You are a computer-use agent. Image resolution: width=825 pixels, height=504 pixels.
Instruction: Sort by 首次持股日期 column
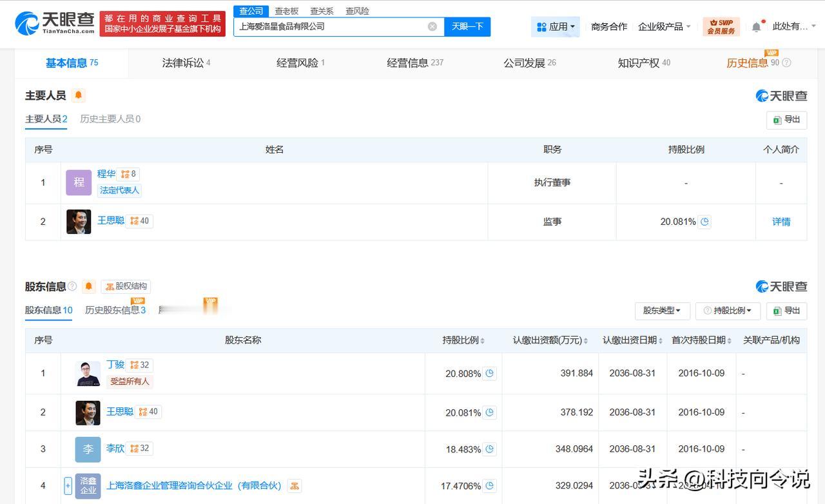(701, 340)
